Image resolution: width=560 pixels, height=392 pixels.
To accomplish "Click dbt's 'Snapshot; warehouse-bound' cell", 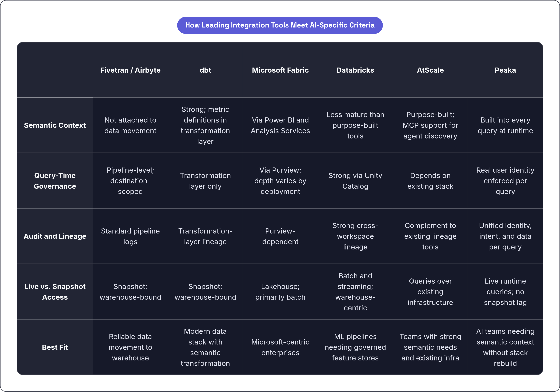I will point(205,292).
